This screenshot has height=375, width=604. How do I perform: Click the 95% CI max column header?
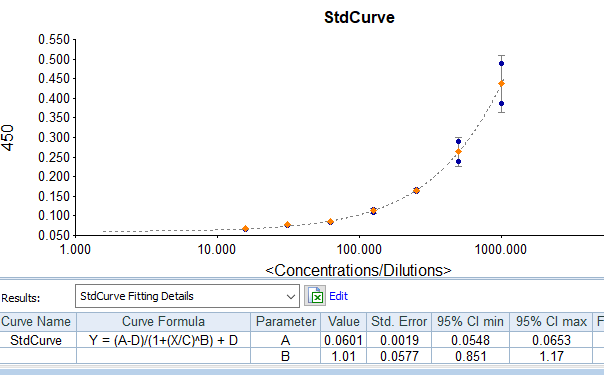[x=551, y=321]
